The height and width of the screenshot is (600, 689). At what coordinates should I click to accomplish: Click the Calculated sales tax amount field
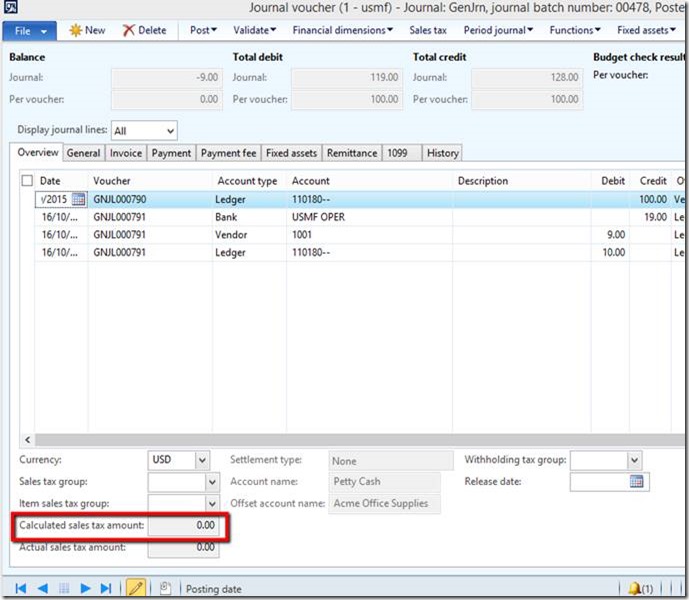[x=184, y=525]
